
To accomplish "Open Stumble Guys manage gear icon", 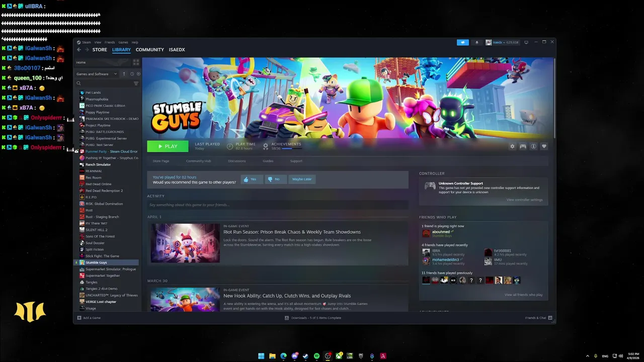I will pyautogui.click(x=512, y=146).
